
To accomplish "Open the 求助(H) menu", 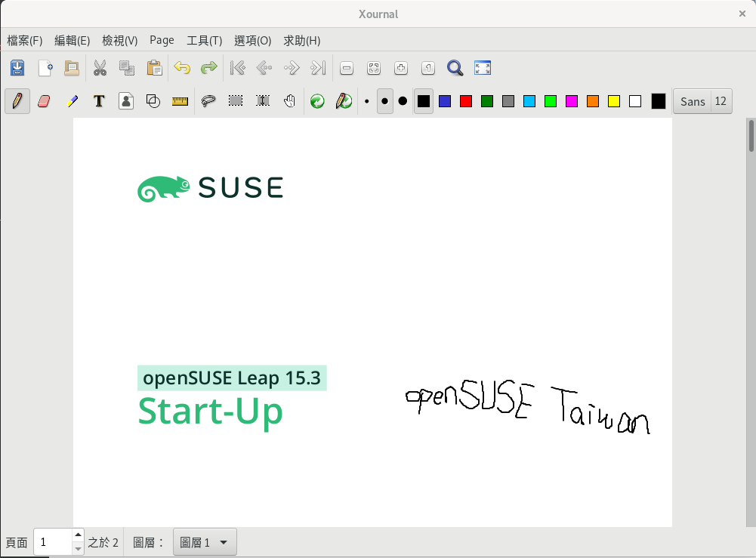I will (x=302, y=41).
